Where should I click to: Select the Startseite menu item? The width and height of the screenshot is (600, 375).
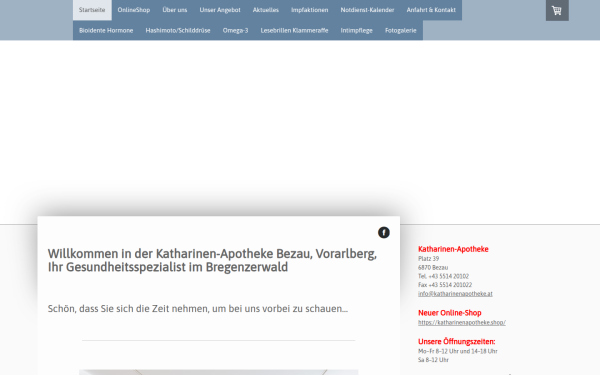pyautogui.click(x=92, y=10)
